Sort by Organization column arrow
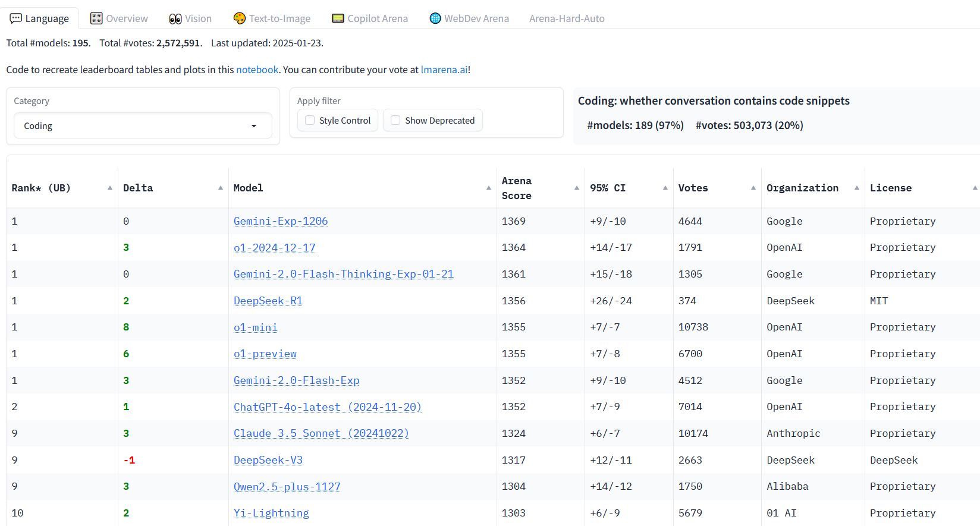Screen dimensions: 980x526 coord(857,188)
